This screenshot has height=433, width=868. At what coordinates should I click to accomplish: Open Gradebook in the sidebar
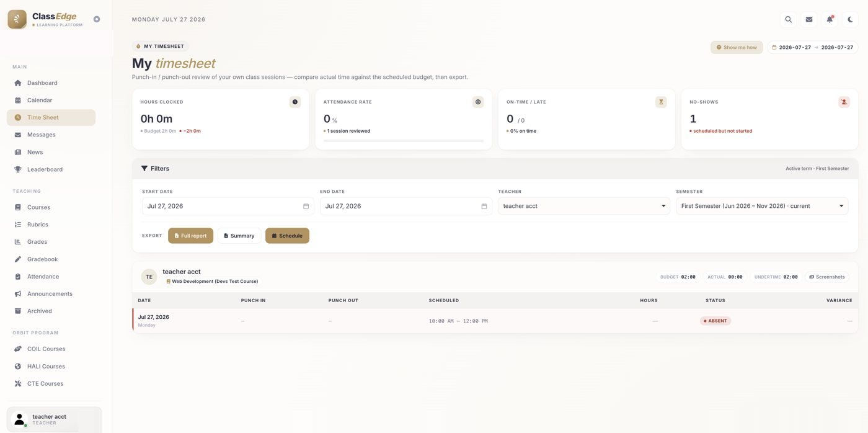coord(51,259)
